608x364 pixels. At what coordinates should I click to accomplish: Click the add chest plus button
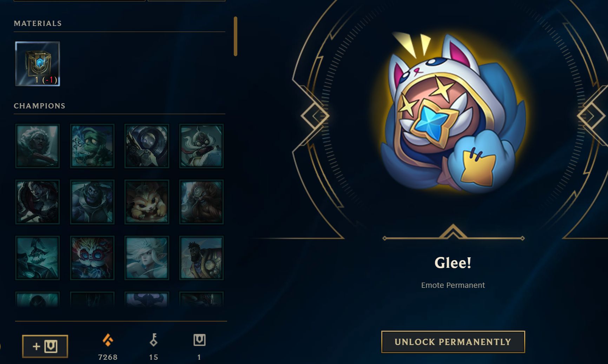tap(45, 346)
